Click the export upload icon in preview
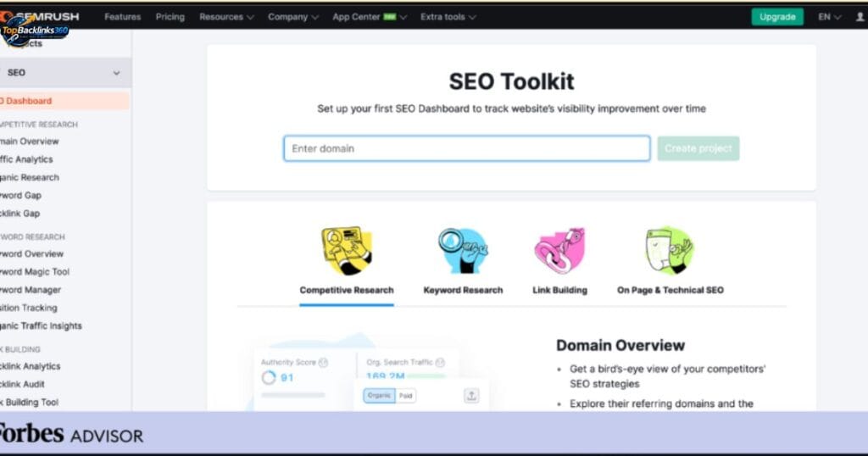This screenshot has height=456, width=868. coord(471,395)
